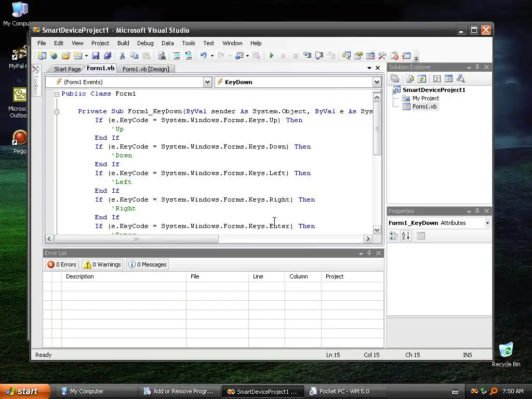Image resolution: width=532 pixels, height=399 pixels.
Task: Click the Open File folder icon
Action: point(66,56)
